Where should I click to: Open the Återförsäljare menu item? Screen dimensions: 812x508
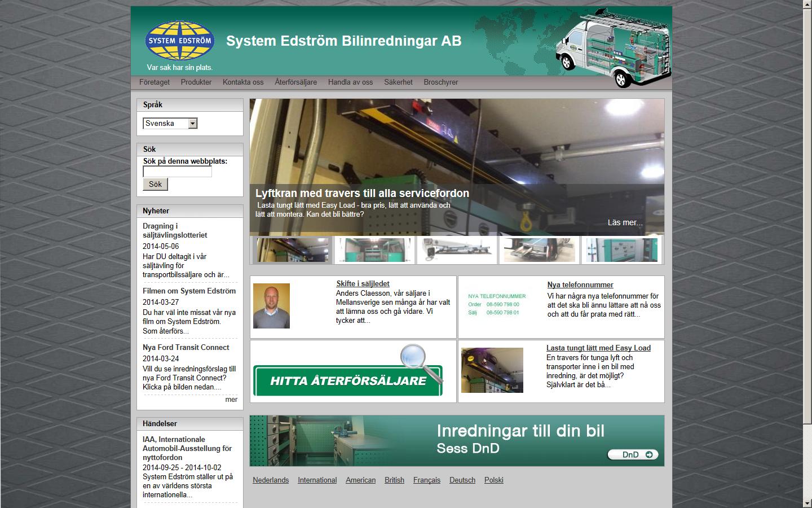295,82
